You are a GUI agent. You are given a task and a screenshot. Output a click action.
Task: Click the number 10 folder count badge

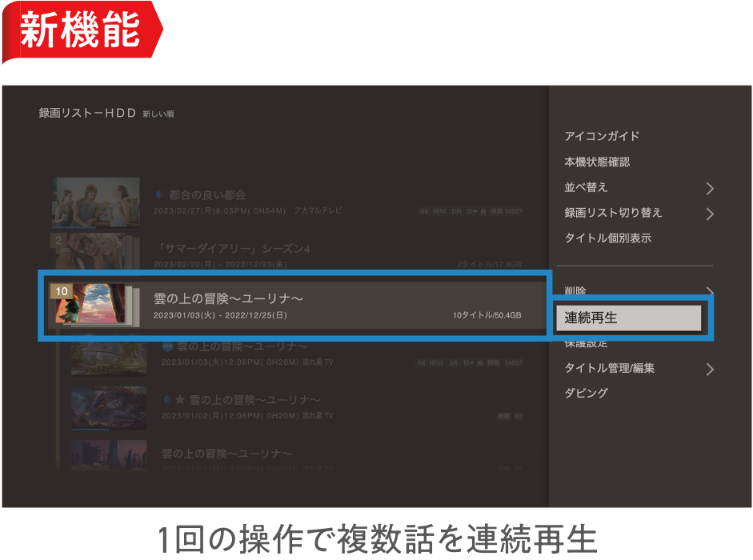[61, 291]
